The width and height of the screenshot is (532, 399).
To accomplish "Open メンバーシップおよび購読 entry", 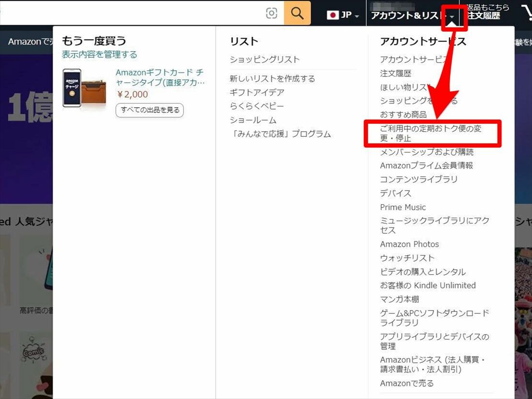I will pos(427,152).
